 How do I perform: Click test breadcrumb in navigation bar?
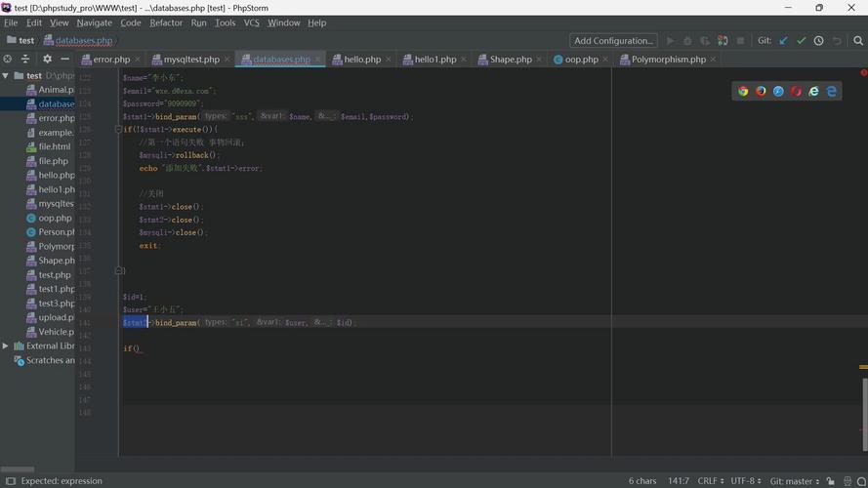(21, 40)
